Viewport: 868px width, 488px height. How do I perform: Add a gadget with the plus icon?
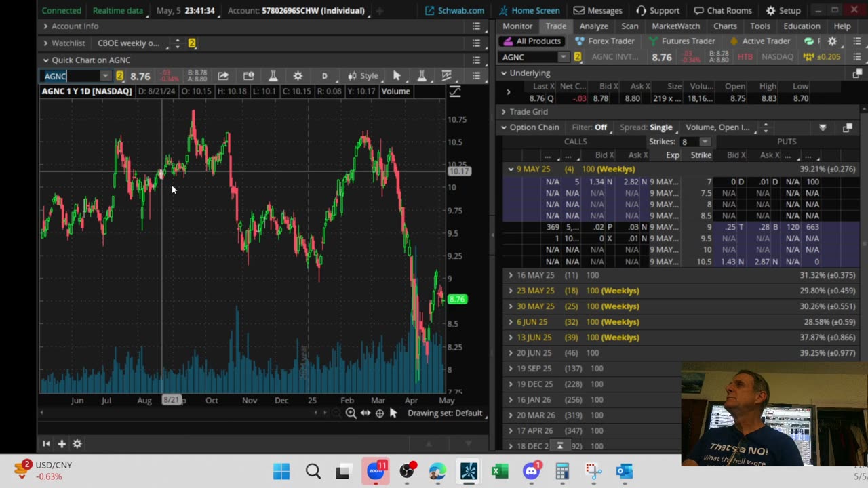tap(62, 444)
